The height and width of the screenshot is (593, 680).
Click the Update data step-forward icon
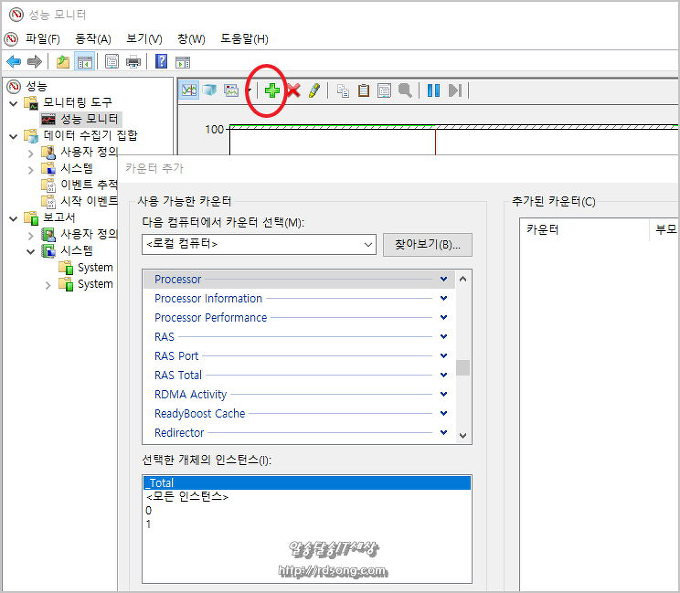[455, 90]
